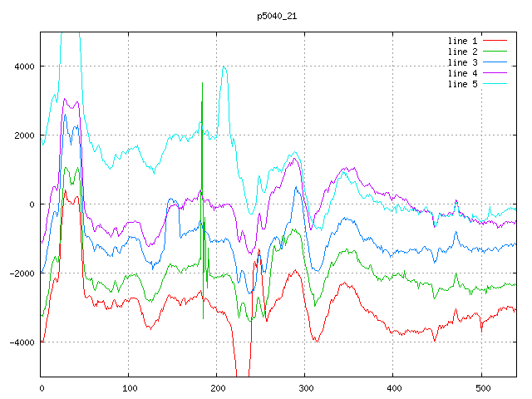Viewport: 532px width, 399px height.
Task: Click the chart title p5040_21
Action: coord(277,16)
